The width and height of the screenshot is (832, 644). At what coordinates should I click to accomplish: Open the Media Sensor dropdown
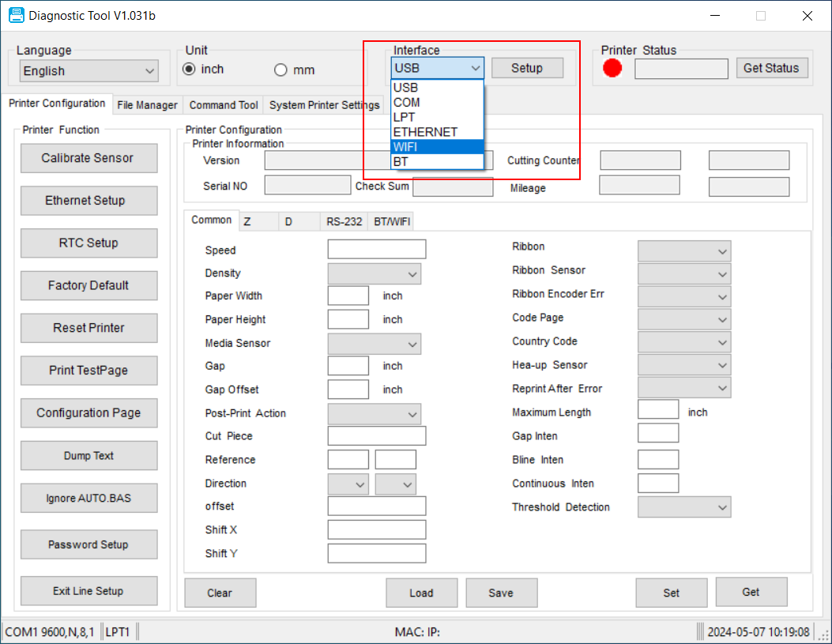pyautogui.click(x=374, y=344)
